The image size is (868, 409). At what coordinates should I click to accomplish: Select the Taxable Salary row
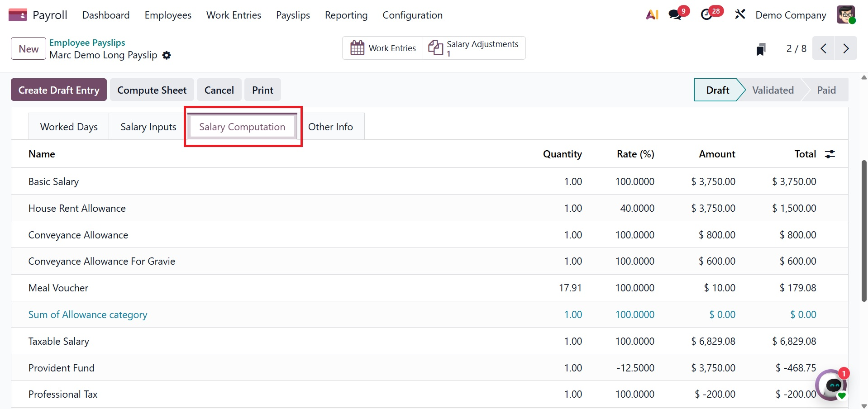(x=429, y=341)
